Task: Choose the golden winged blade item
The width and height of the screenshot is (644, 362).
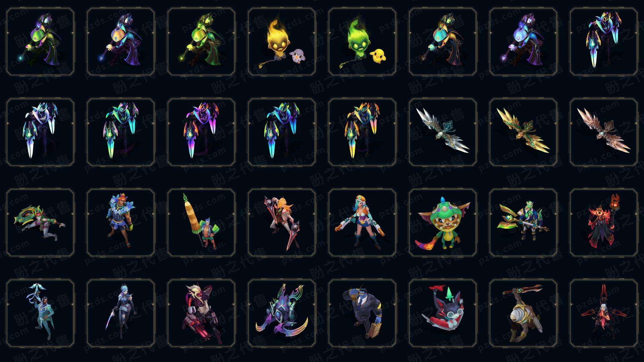Action: pyautogui.click(x=523, y=132)
